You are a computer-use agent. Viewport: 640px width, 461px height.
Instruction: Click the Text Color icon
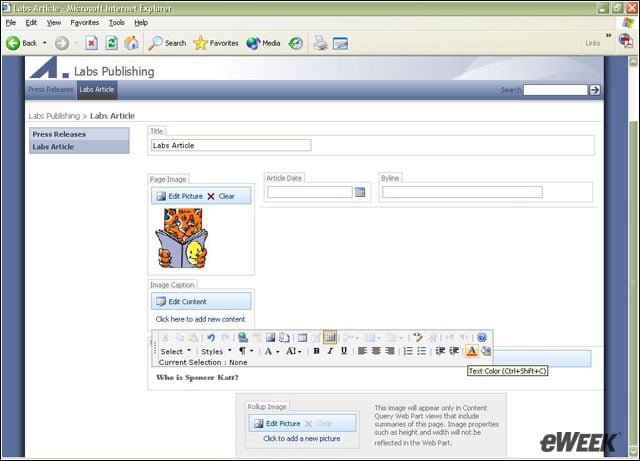(x=471, y=351)
